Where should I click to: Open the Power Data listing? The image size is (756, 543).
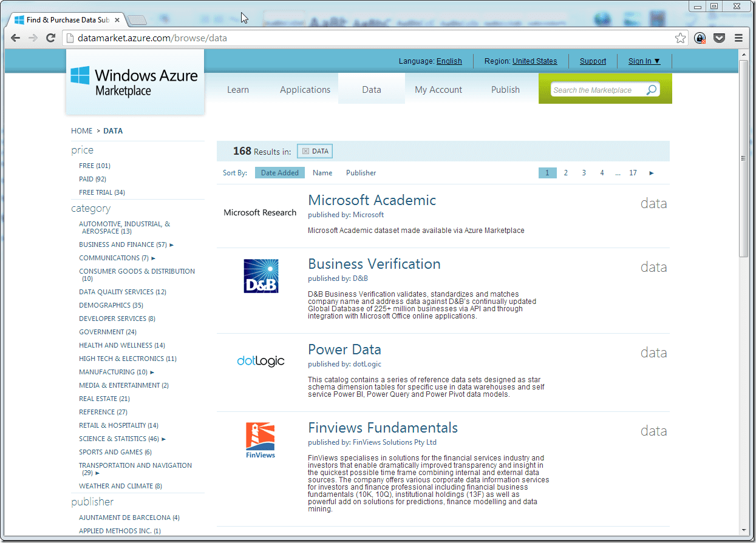click(x=344, y=349)
